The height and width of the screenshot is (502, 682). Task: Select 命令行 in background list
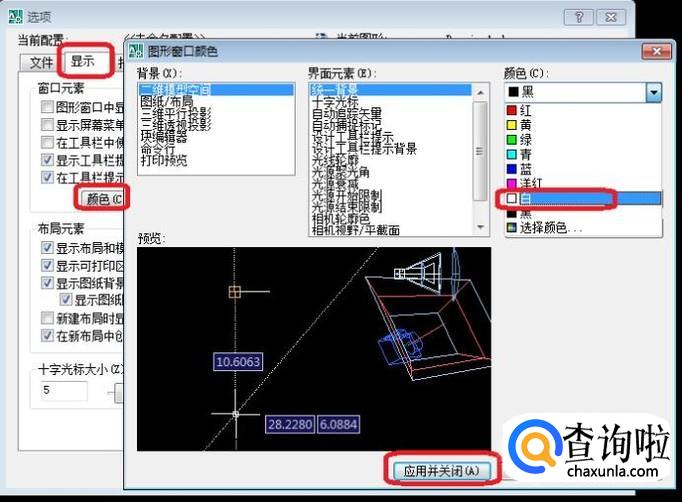click(158, 148)
